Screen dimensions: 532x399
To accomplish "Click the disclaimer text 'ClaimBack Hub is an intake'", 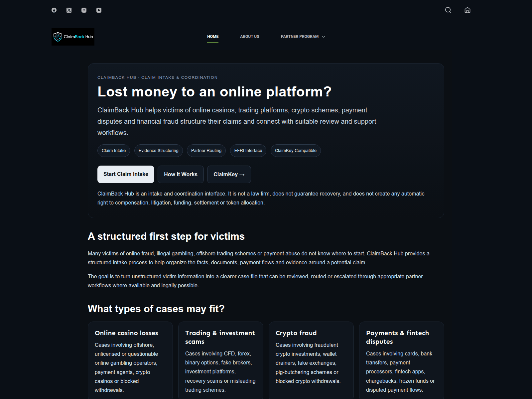I will [x=261, y=198].
